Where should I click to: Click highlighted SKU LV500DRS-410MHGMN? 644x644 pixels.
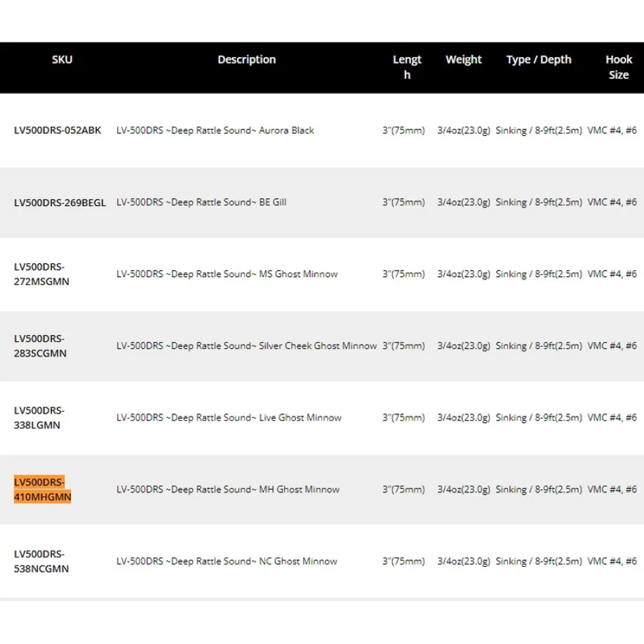(x=43, y=489)
